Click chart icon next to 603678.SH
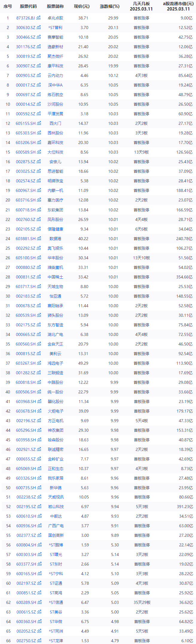 (x=39, y=411)
